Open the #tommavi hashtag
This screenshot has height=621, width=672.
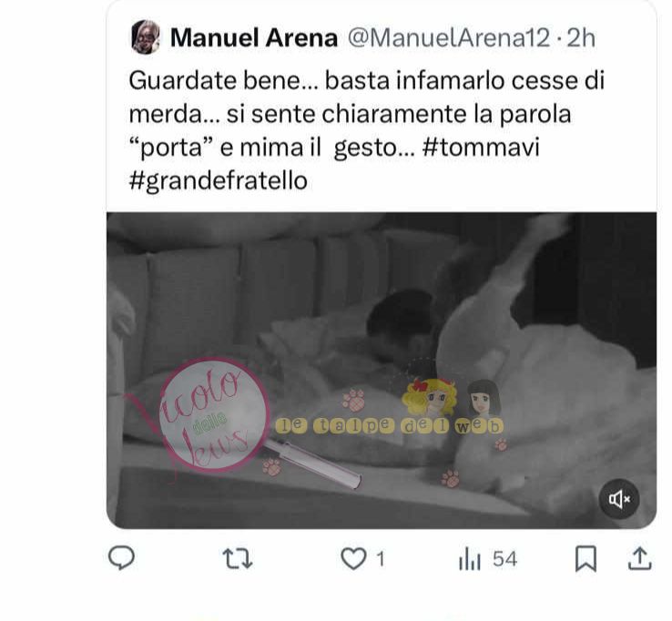(x=481, y=147)
